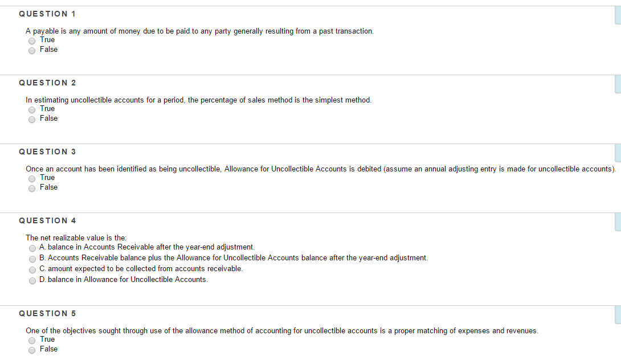Click Save Answer for Question 2
This screenshot has width=621, height=364.
(x=618, y=83)
